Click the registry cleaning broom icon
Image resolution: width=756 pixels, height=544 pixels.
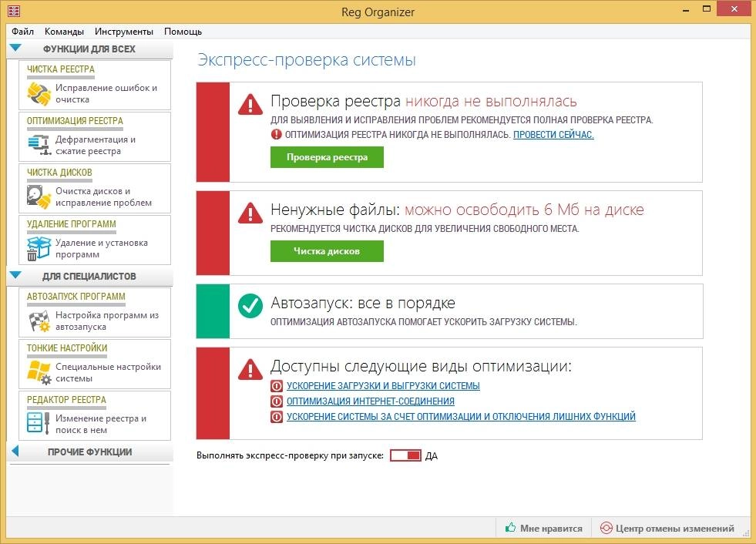coord(39,93)
